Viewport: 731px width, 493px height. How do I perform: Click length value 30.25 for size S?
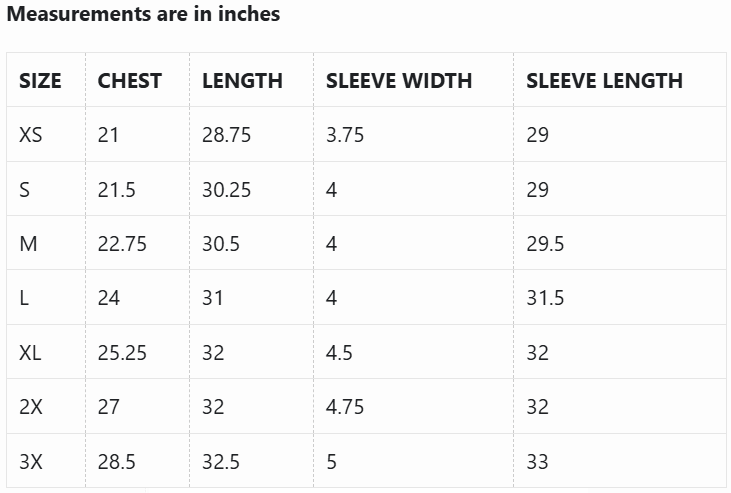pos(226,189)
